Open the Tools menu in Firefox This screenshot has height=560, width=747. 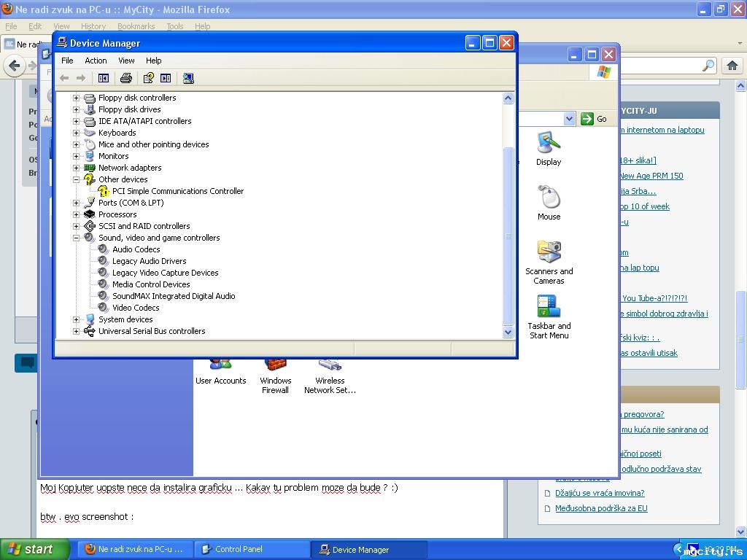(x=175, y=26)
